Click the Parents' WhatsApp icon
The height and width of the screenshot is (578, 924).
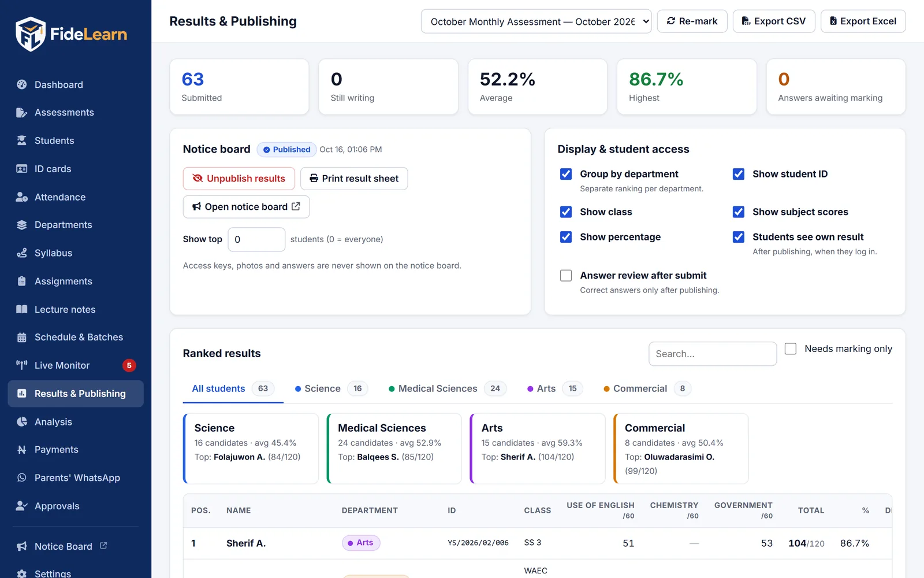22,478
